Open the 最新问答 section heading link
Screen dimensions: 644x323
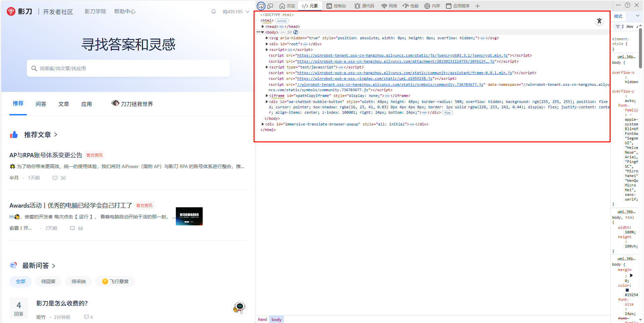(39, 266)
